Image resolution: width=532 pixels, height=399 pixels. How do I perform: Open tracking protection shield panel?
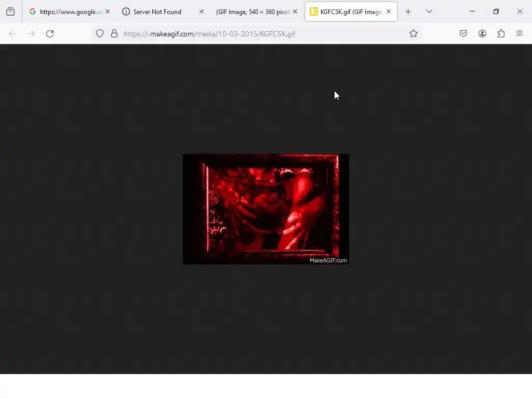tap(99, 34)
